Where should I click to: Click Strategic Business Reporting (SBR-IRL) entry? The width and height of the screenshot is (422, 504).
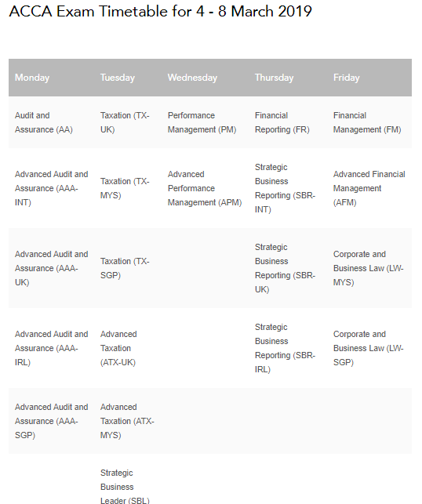[285, 349]
